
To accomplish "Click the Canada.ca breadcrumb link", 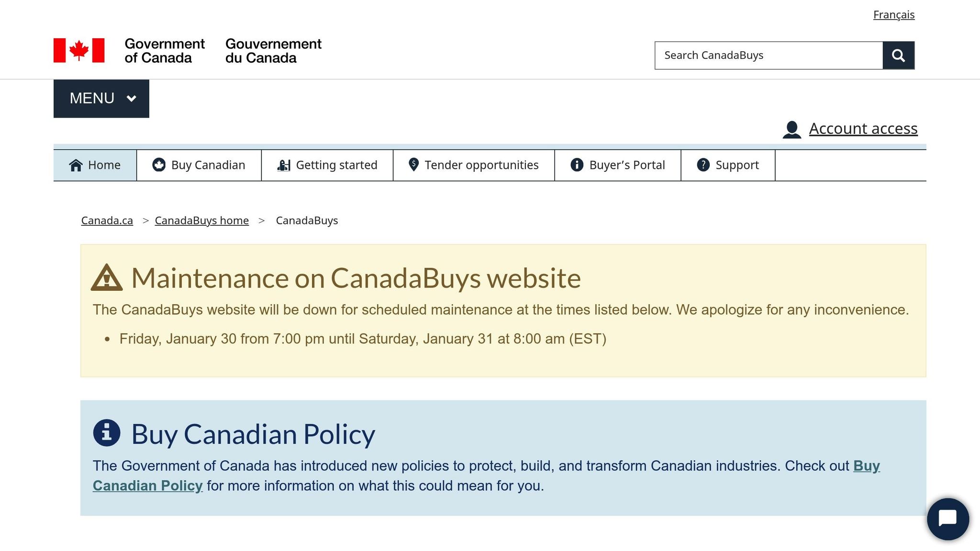I will coord(107,220).
